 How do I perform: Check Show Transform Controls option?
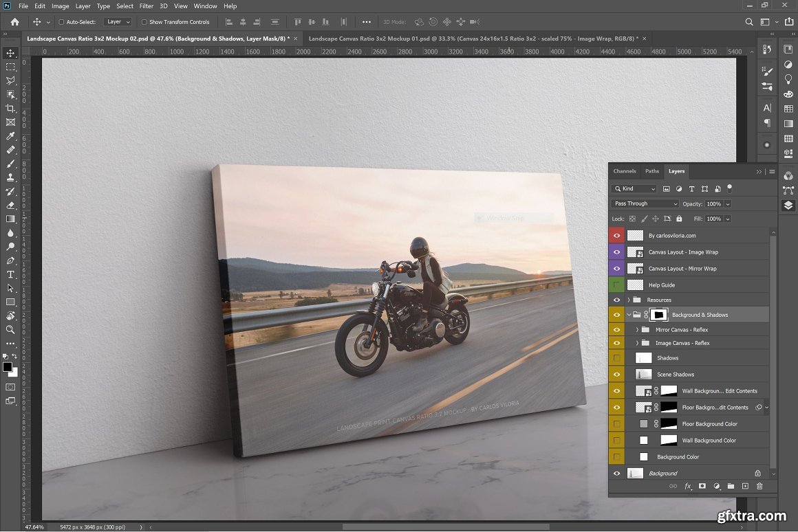(x=144, y=22)
